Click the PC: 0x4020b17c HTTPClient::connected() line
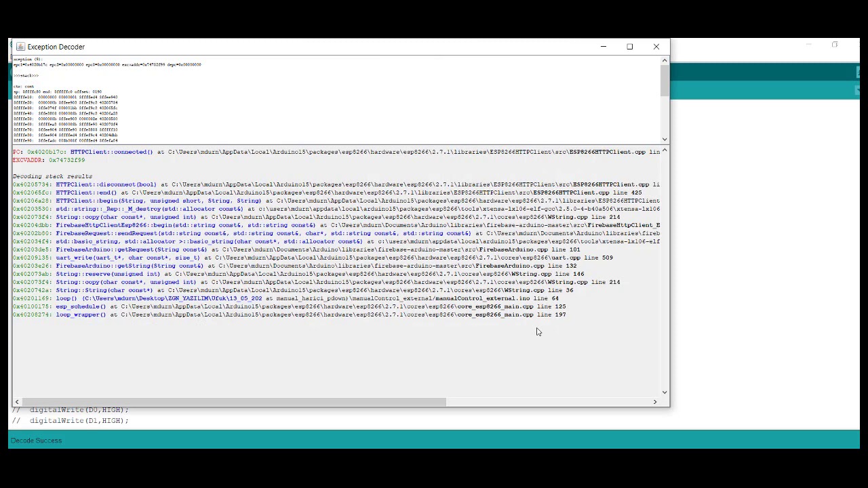Screen dimensions: 868x488 [x=336, y=152]
